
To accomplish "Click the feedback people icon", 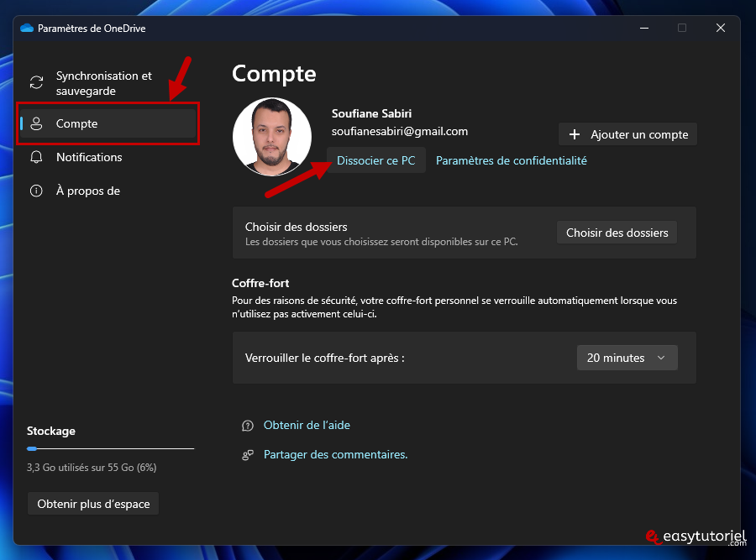I will coord(247,455).
